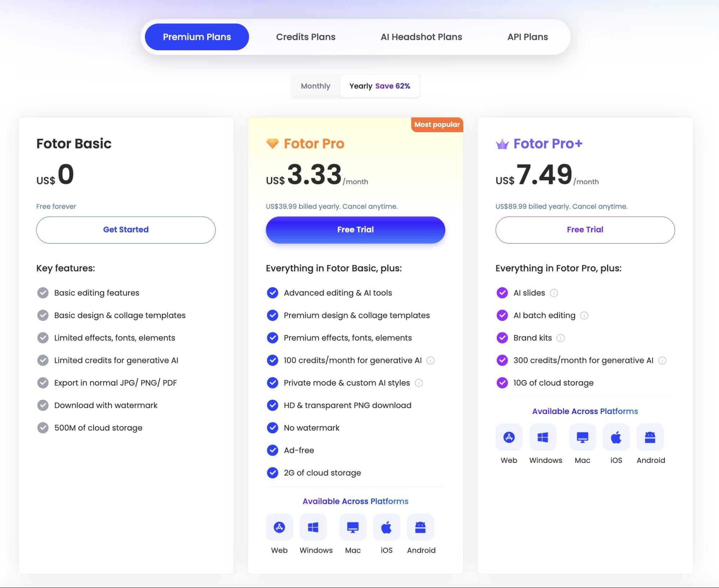Click checkmark beside Ad-free
The width and height of the screenshot is (719, 588).
pos(272,450)
